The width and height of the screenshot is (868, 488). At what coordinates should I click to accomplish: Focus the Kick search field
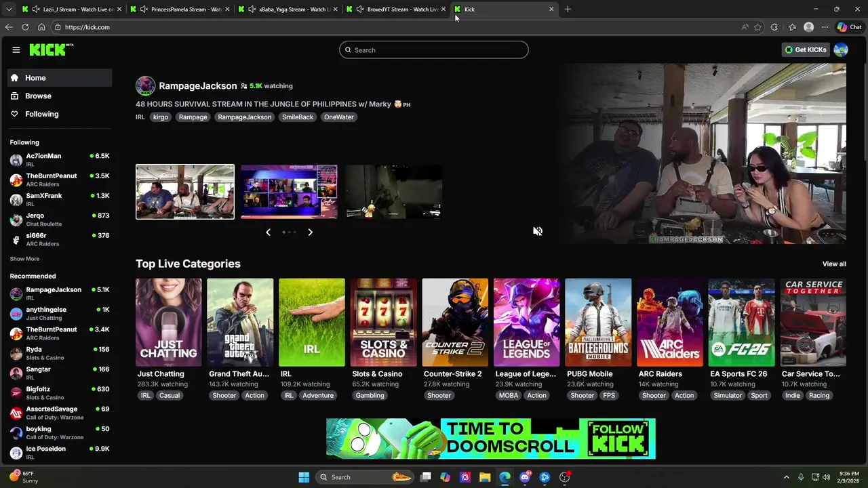coord(434,49)
